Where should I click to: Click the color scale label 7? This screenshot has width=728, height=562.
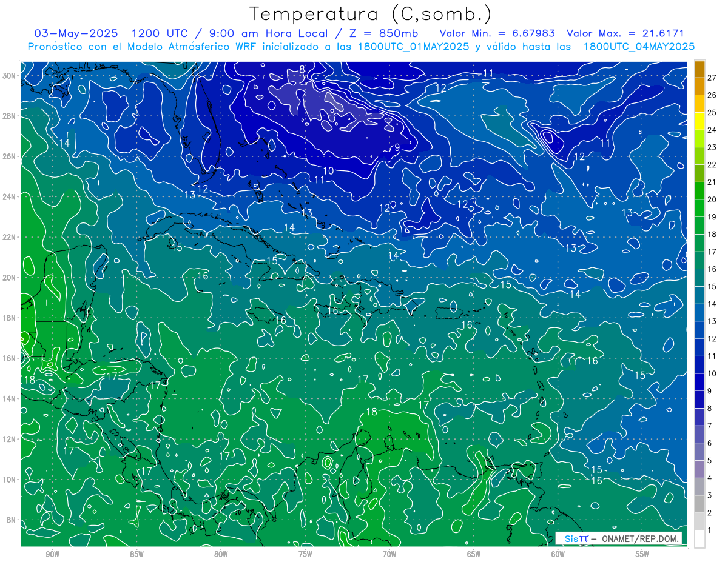pyautogui.click(x=710, y=426)
